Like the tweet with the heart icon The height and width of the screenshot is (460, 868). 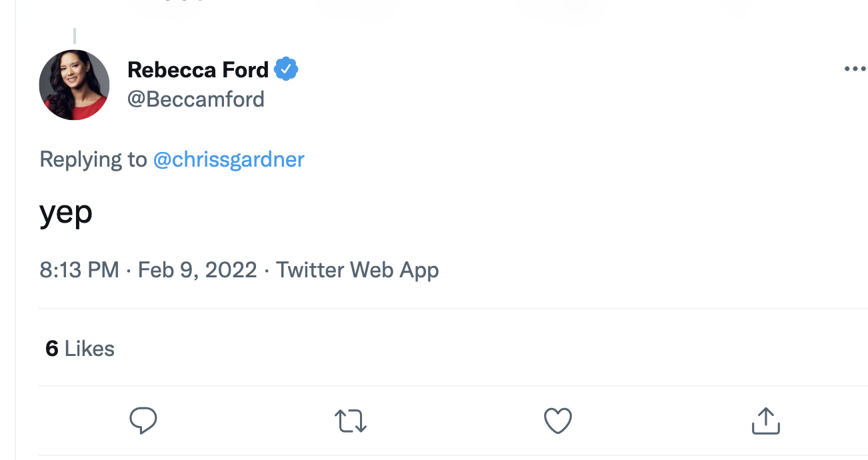coord(558,421)
